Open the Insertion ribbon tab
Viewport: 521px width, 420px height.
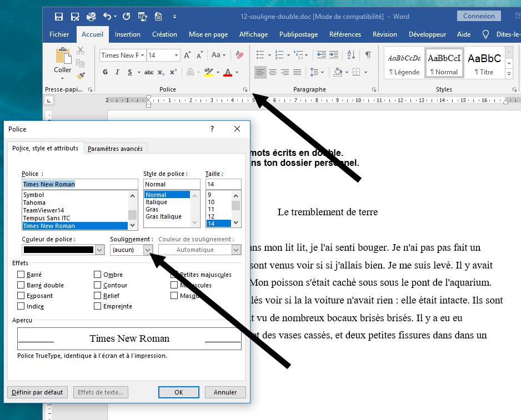point(128,34)
